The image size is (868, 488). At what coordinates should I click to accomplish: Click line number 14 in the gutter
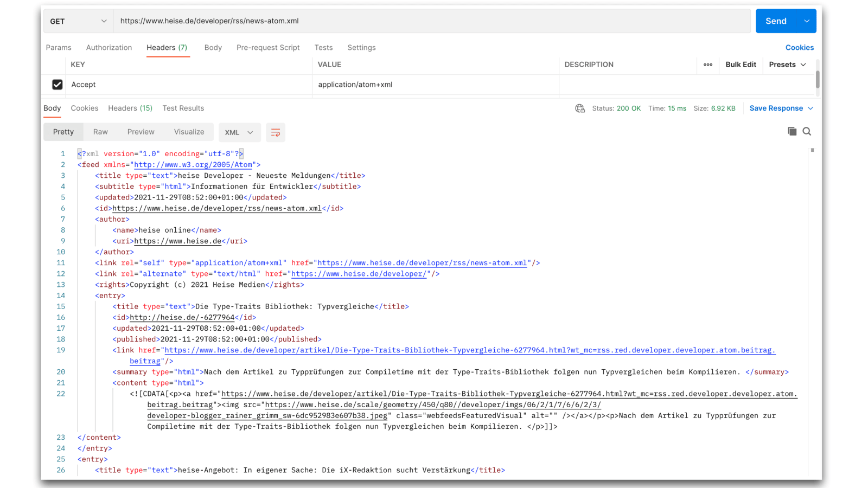point(61,296)
